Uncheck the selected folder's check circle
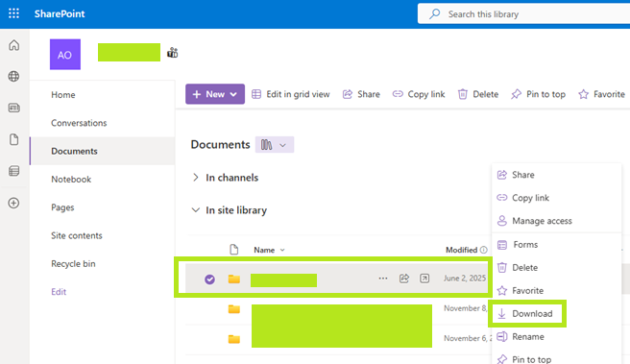This screenshot has width=630, height=364. (209, 279)
